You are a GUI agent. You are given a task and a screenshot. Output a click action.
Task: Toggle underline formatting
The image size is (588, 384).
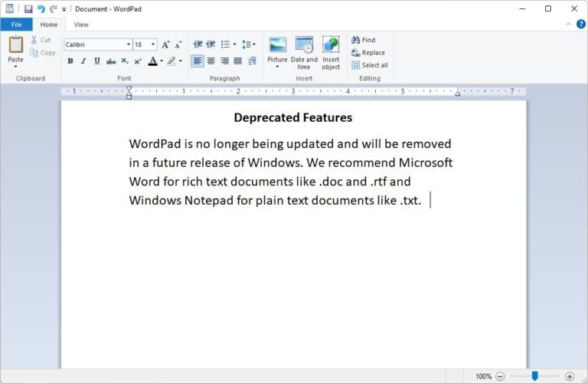(96, 61)
